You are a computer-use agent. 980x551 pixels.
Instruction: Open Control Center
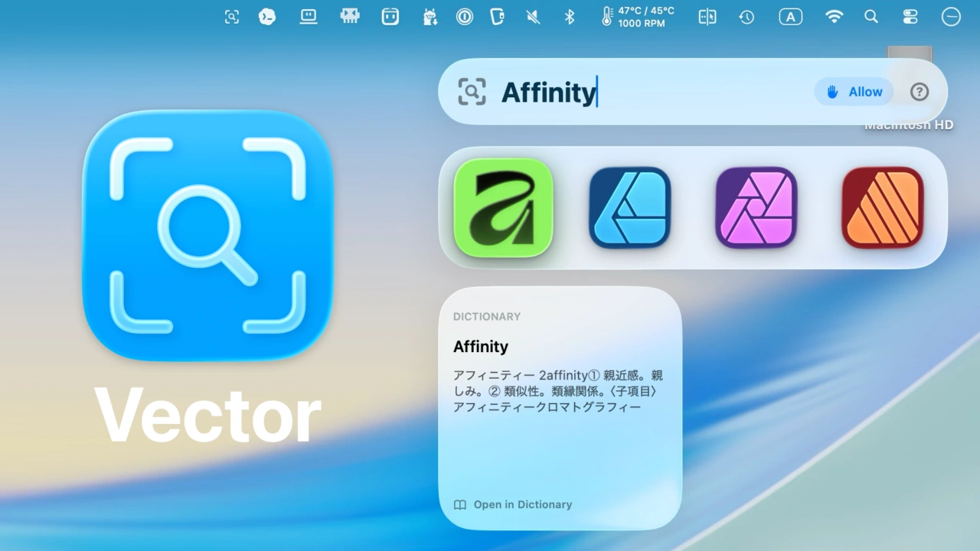point(910,17)
